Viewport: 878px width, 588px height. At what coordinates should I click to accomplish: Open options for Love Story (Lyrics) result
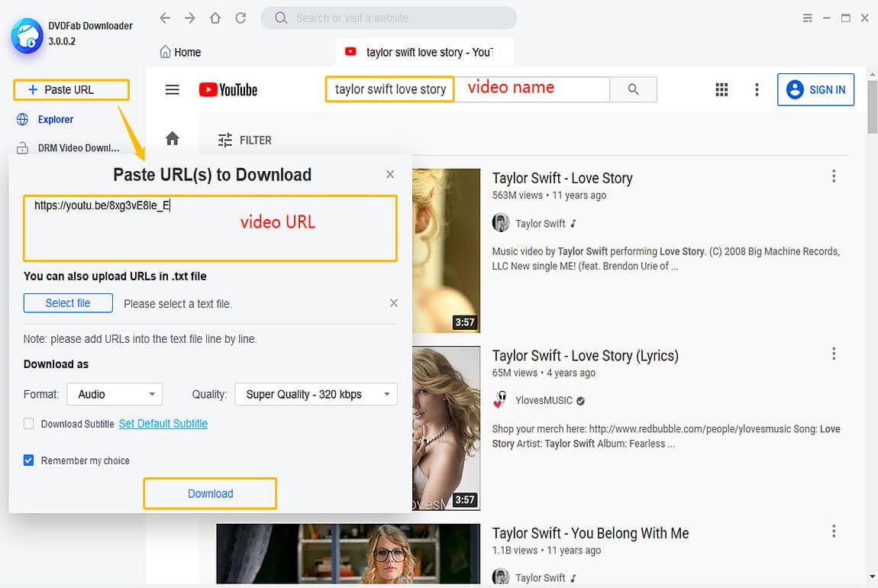click(834, 354)
